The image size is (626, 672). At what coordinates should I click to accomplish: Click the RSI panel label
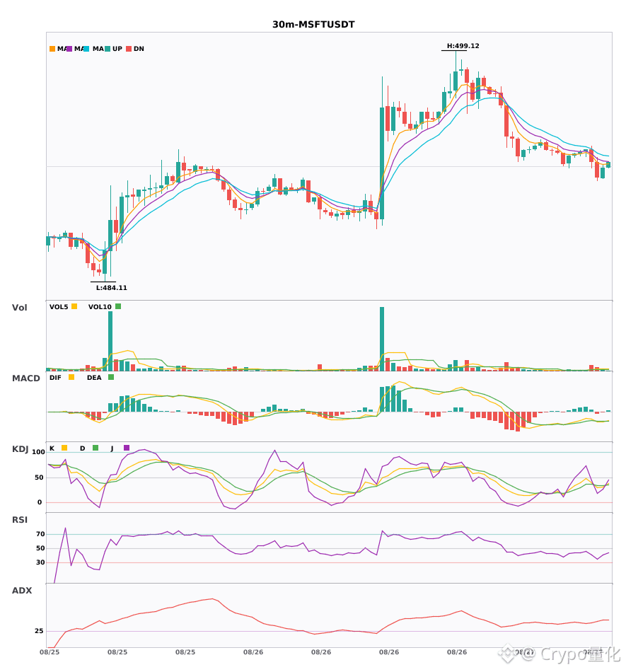pyautogui.click(x=20, y=520)
